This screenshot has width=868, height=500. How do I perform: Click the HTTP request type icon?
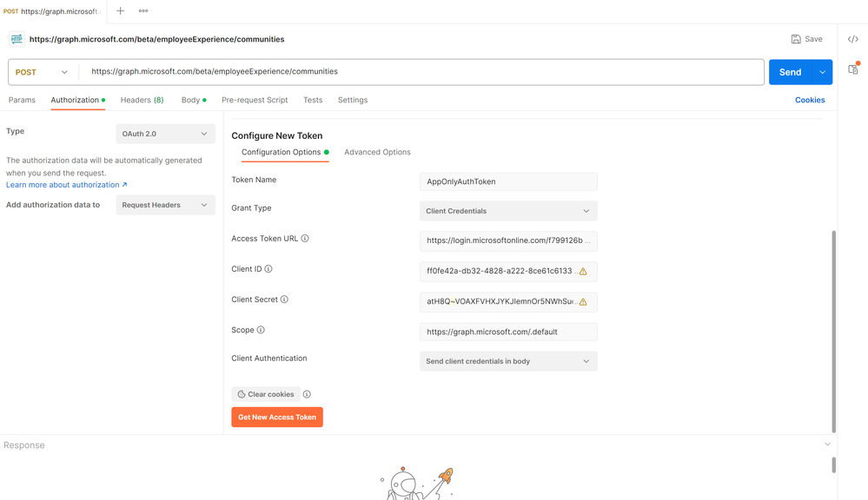[x=17, y=39]
